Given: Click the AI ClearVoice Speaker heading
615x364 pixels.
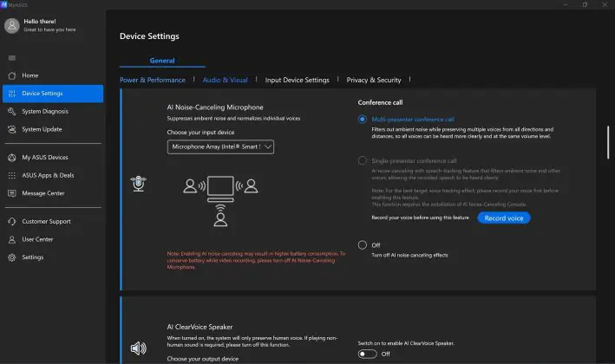Looking at the screenshot, I should (x=200, y=328).
